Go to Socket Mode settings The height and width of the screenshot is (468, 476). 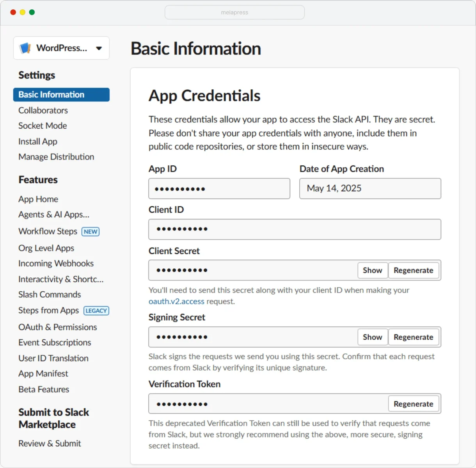tap(43, 126)
